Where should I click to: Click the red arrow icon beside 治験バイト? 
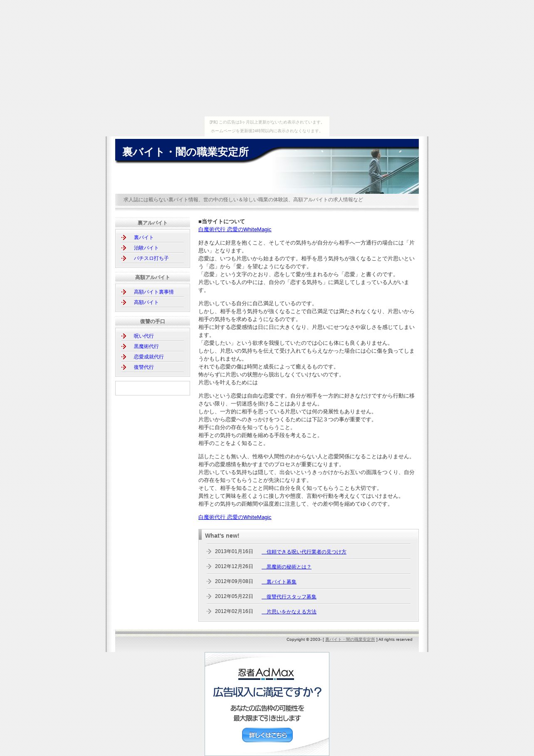(x=124, y=248)
